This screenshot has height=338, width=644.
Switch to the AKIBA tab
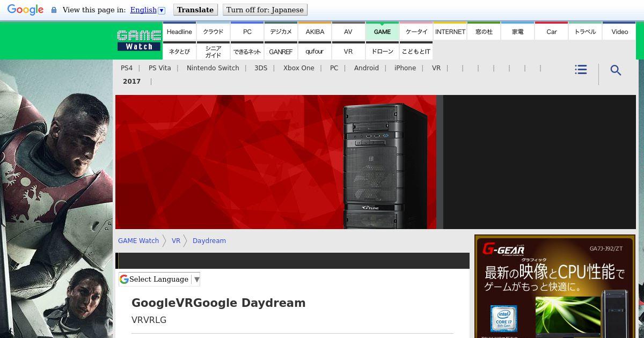315,32
